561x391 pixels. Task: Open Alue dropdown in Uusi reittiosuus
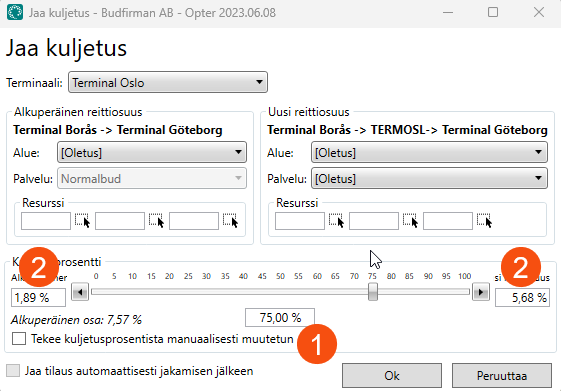click(429, 152)
